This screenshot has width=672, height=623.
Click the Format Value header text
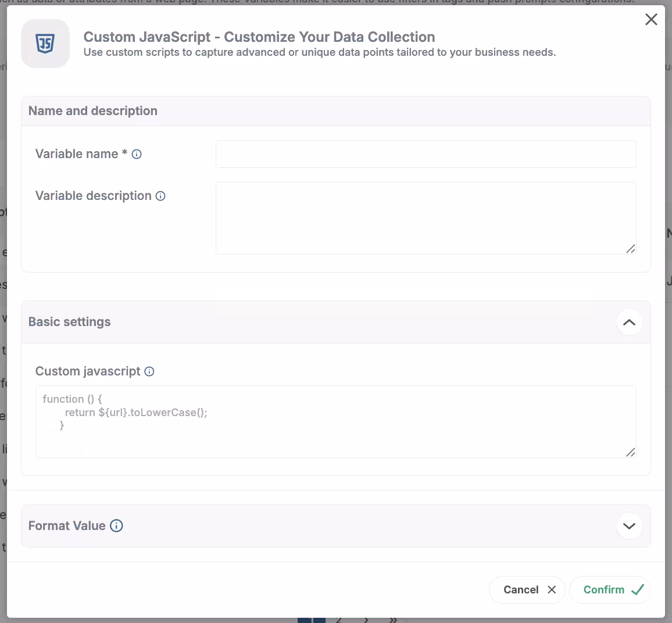pos(67,526)
